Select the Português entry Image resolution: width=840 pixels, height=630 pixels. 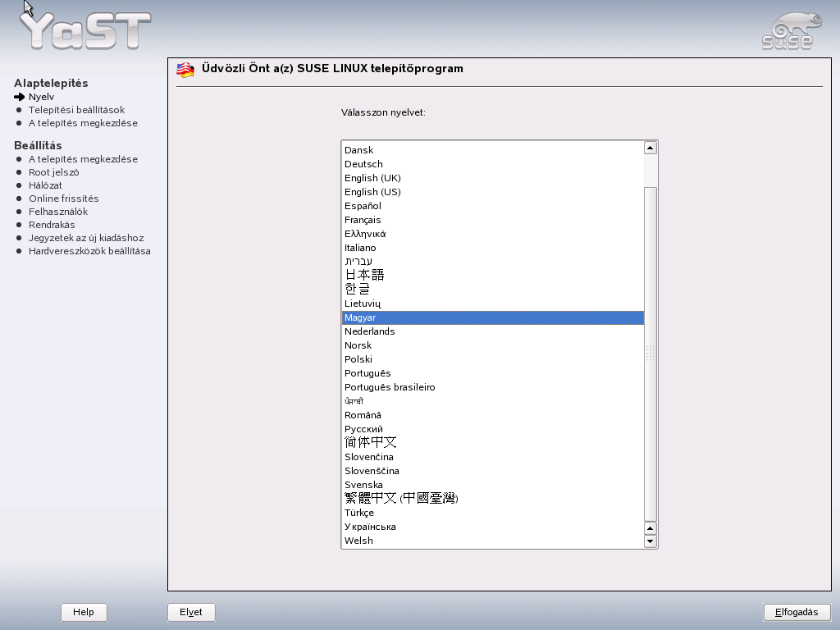pos(493,373)
